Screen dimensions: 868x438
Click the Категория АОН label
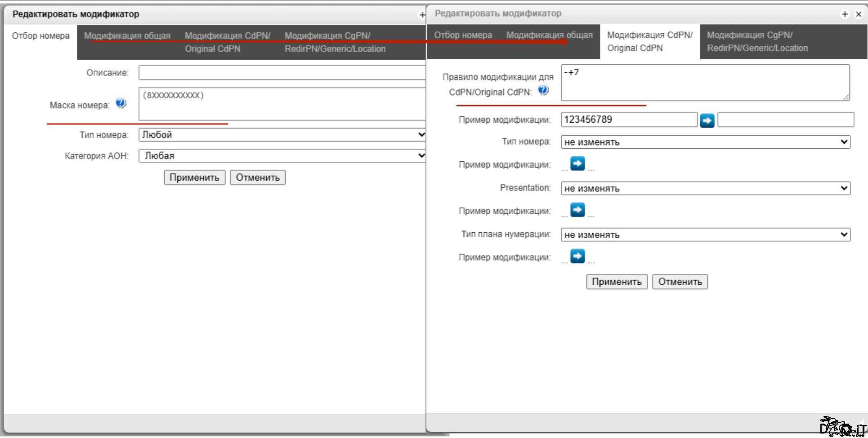point(96,156)
